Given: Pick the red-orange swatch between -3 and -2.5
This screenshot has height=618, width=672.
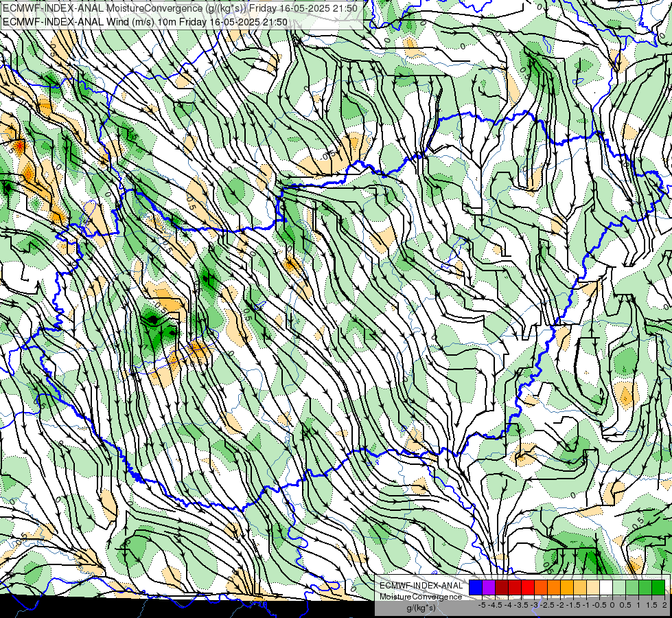Looking at the screenshot, I should [x=541, y=587].
